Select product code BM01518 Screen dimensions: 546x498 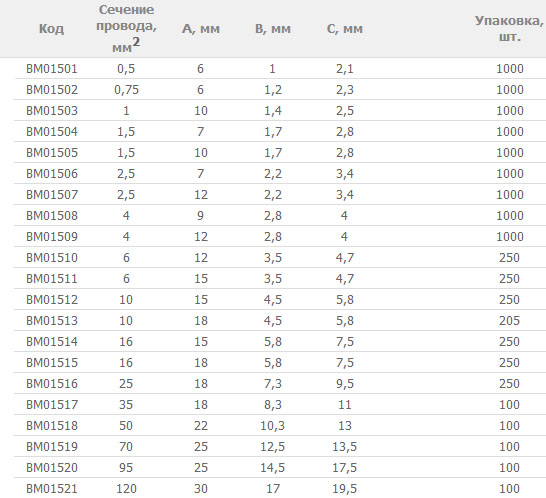pos(52,426)
